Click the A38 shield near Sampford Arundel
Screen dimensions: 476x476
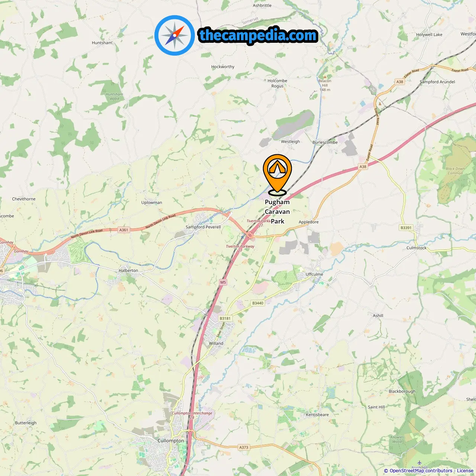[x=400, y=82]
